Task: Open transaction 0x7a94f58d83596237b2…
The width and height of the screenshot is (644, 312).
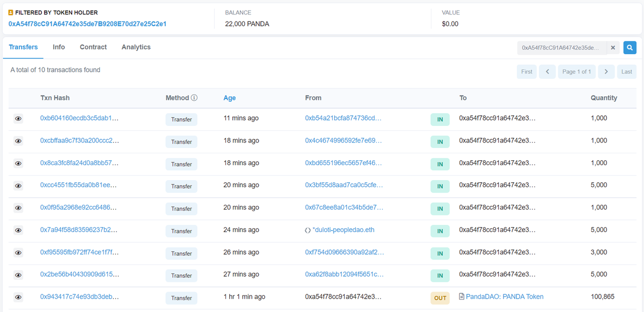Action: (79, 230)
